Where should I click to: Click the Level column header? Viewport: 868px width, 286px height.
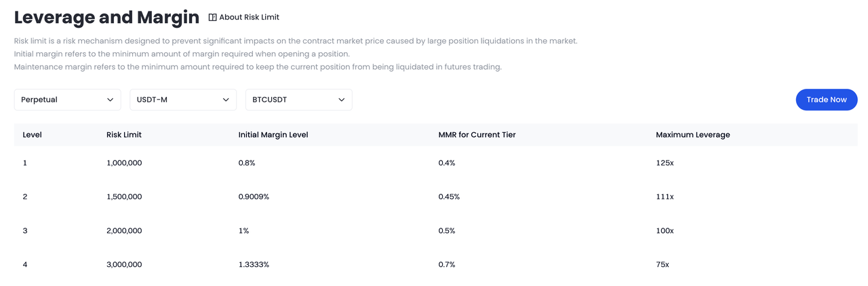pyautogui.click(x=32, y=135)
